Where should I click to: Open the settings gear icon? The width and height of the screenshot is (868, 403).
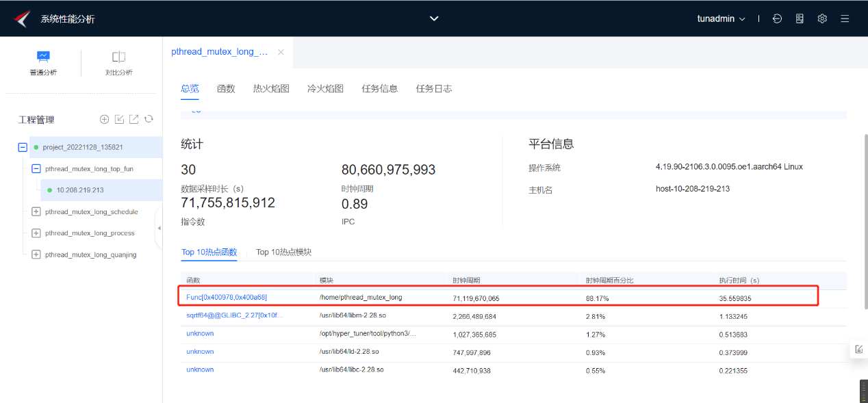[822, 18]
